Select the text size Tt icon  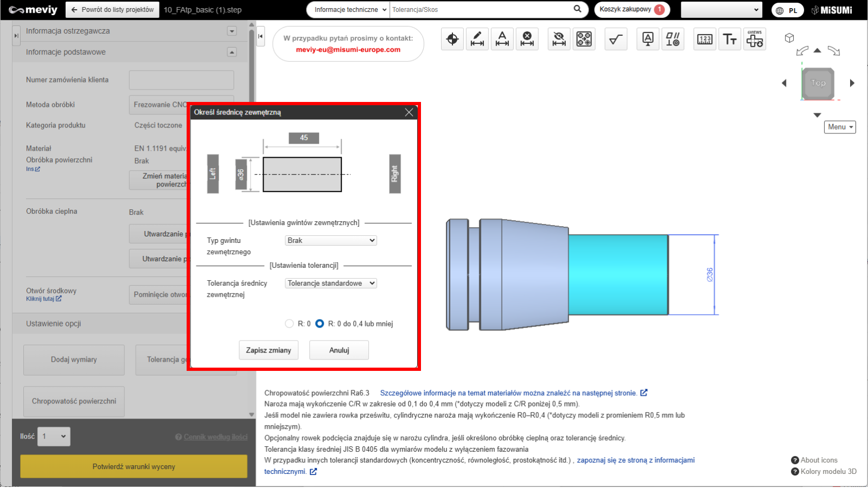tap(730, 39)
